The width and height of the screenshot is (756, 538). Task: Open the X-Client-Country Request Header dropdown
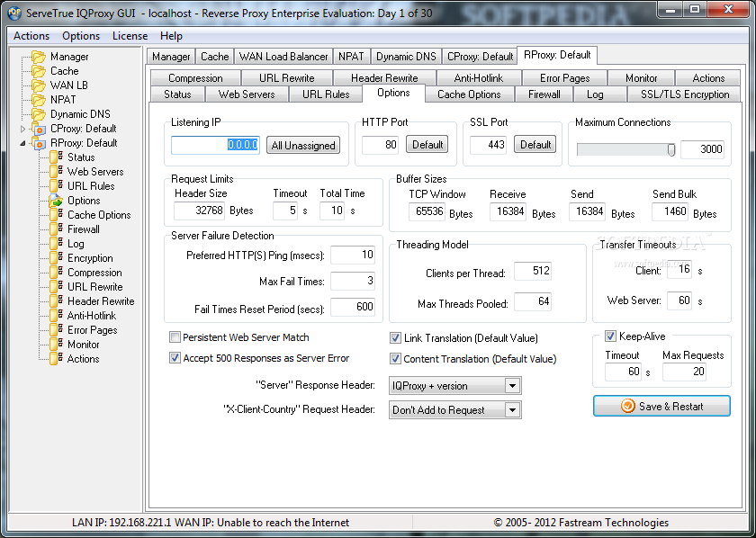(512, 410)
